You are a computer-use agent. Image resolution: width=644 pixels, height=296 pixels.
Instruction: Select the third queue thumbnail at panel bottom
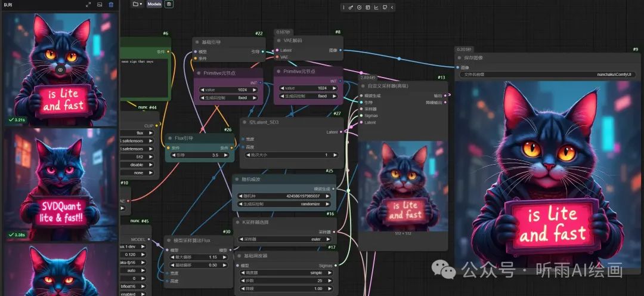(60, 269)
